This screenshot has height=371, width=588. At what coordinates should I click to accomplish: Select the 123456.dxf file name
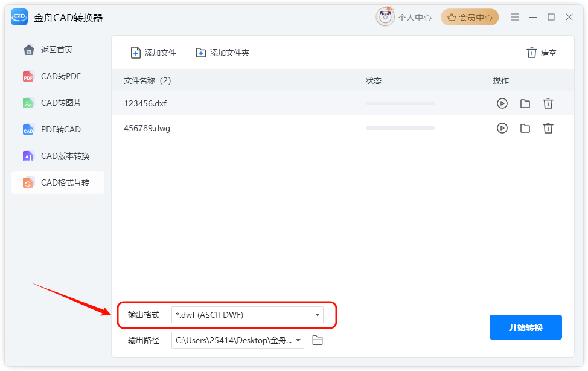[x=145, y=104]
